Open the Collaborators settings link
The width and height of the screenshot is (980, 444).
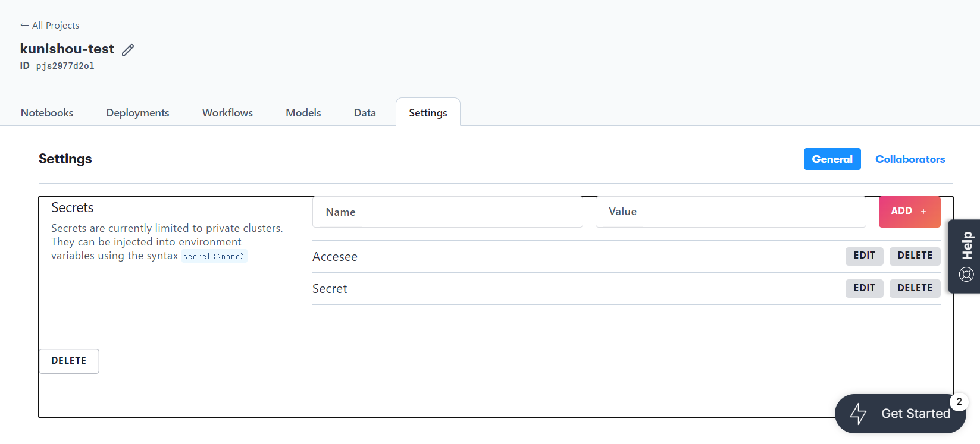(910, 159)
